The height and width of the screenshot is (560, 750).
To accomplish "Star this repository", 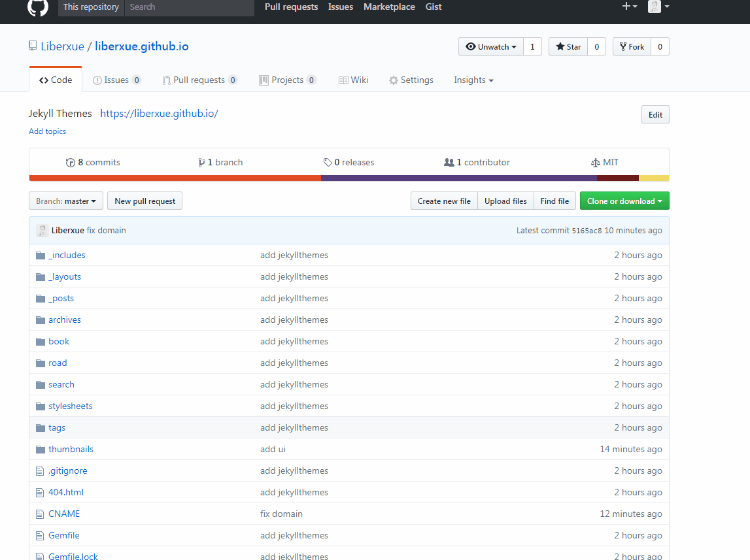I will [x=568, y=47].
